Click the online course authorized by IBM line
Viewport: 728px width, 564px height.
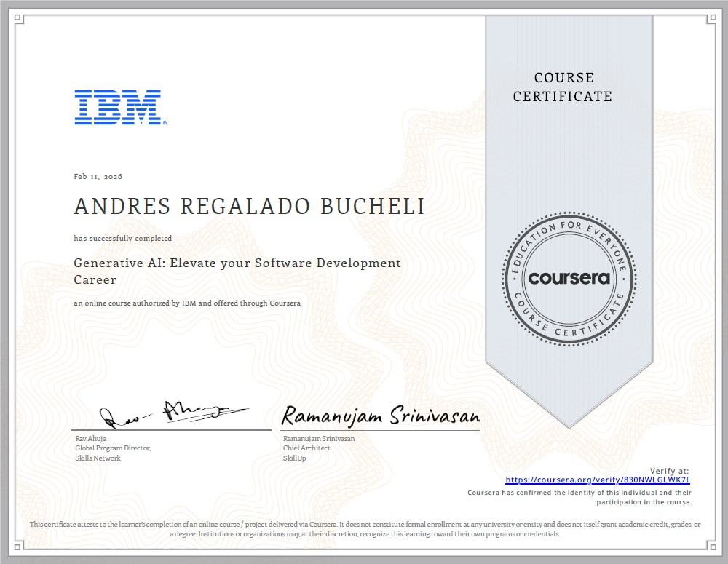point(186,303)
